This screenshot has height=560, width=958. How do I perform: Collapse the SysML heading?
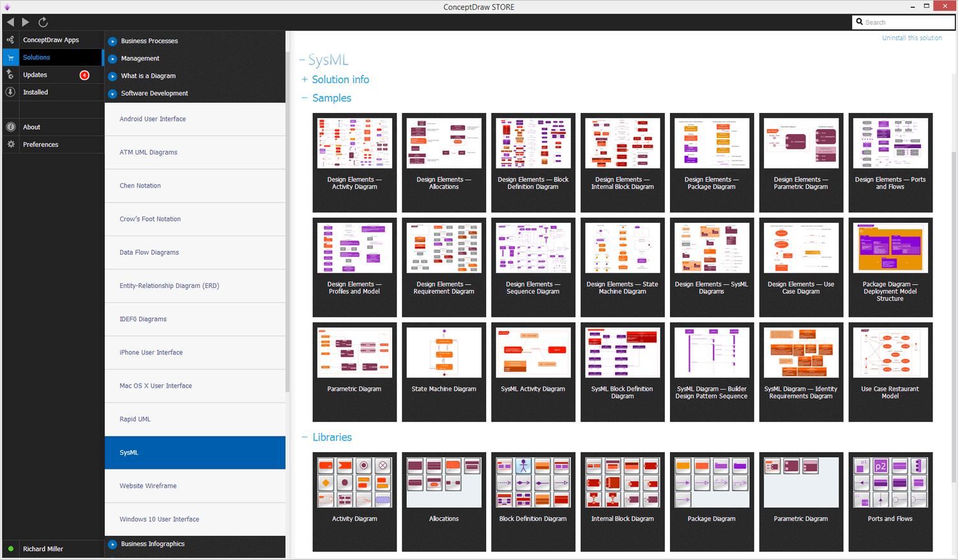(x=302, y=60)
